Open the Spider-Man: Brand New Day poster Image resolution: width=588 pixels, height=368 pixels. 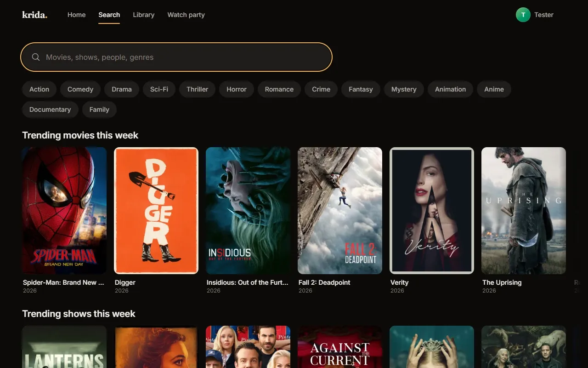pyautogui.click(x=64, y=211)
